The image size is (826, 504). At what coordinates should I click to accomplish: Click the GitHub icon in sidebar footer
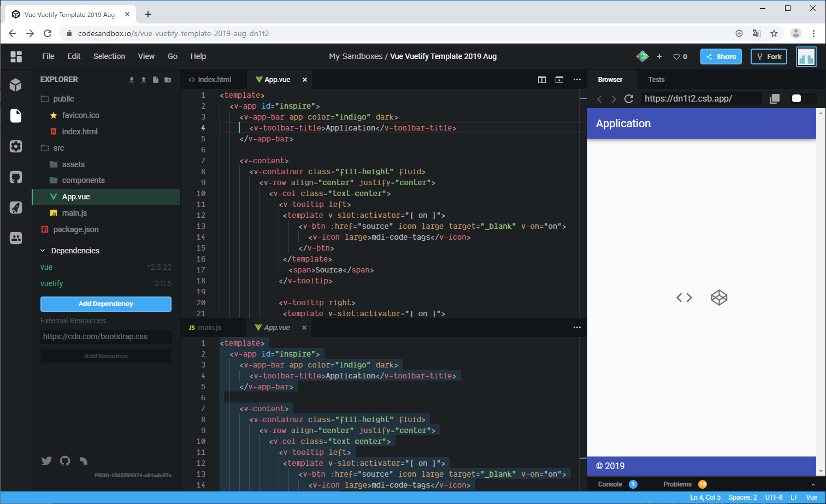(65, 461)
